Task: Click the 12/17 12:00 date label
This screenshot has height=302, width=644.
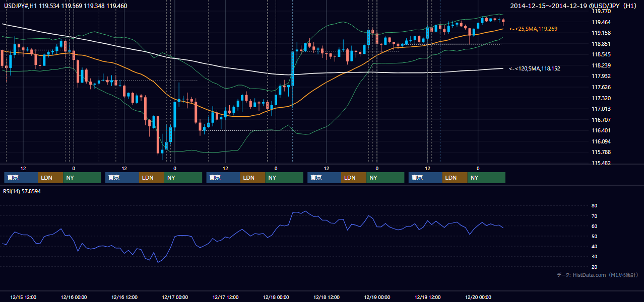Action: (x=225, y=297)
